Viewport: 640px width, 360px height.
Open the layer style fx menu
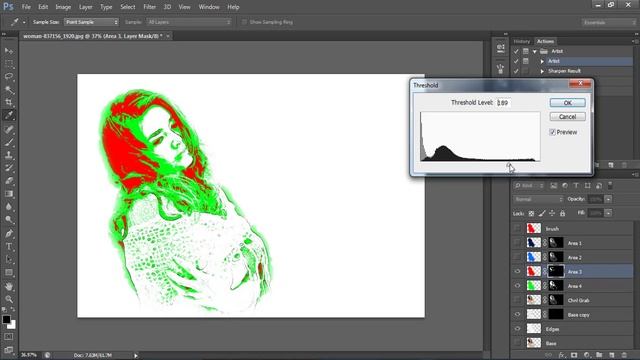tap(562, 356)
